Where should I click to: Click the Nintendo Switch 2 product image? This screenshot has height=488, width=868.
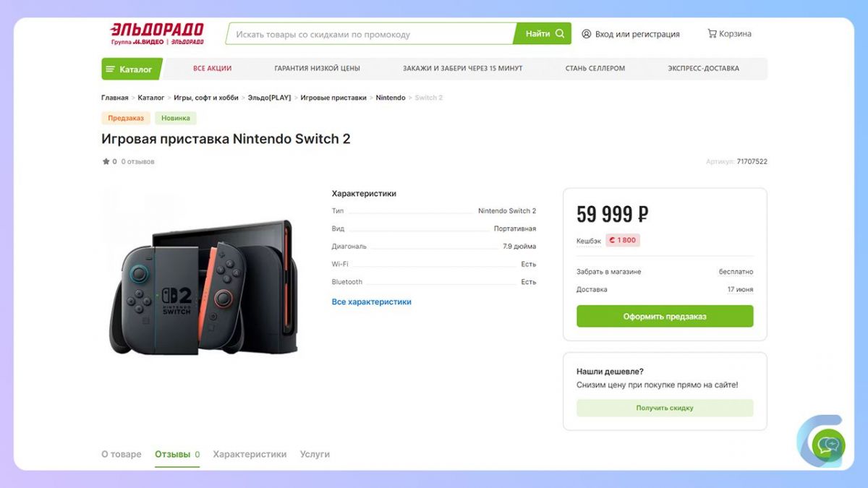point(205,288)
